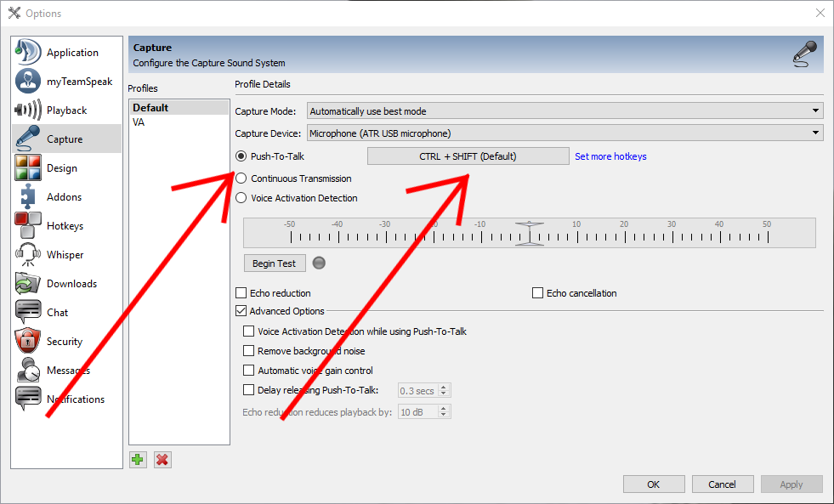Click the gray test indicator light
Viewport: 834px width, 504px height.
(x=319, y=263)
